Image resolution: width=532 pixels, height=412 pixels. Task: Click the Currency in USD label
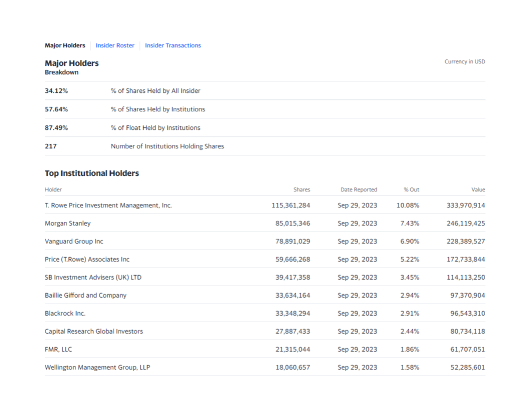(x=465, y=61)
